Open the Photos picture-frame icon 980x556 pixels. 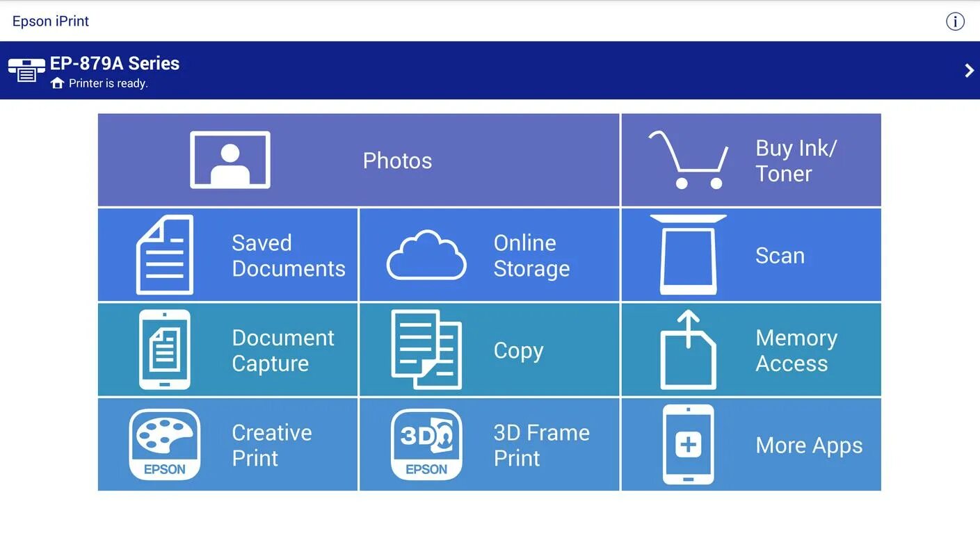tap(230, 160)
